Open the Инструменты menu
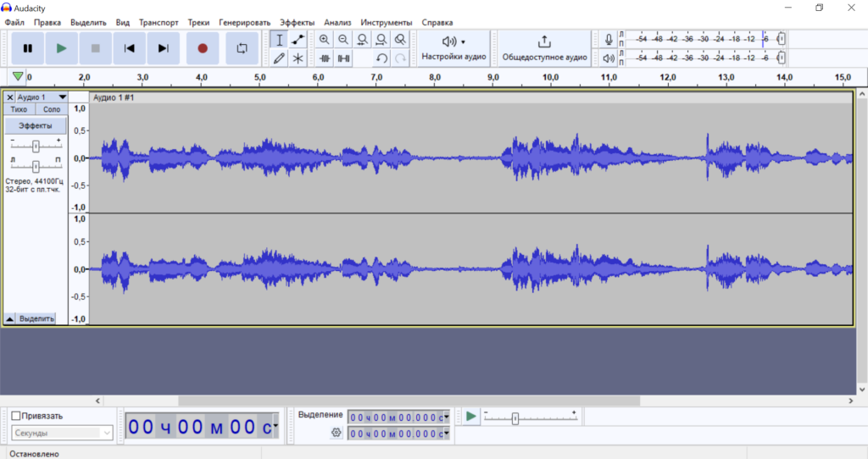Image resolution: width=868 pixels, height=459 pixels. tap(386, 23)
